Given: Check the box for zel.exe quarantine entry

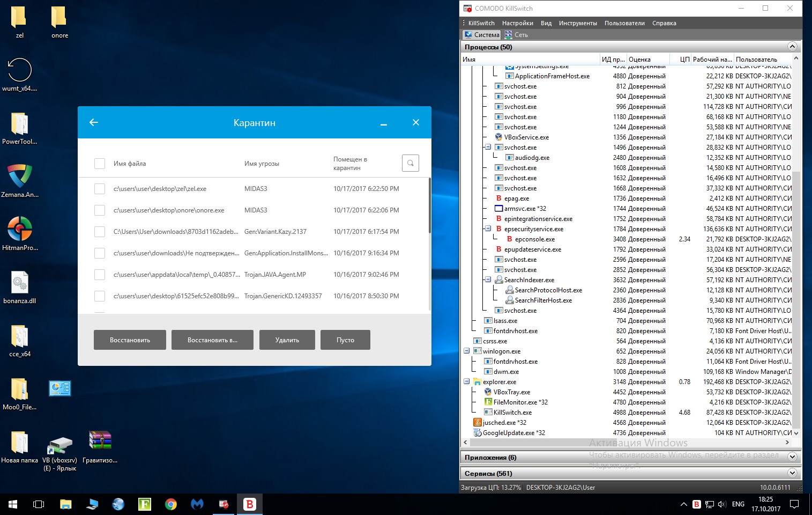Looking at the screenshot, I should (100, 189).
